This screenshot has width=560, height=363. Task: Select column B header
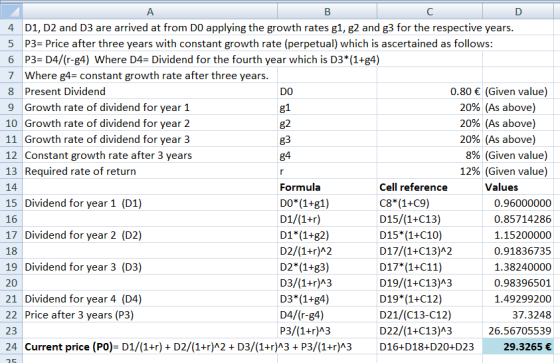point(327,12)
